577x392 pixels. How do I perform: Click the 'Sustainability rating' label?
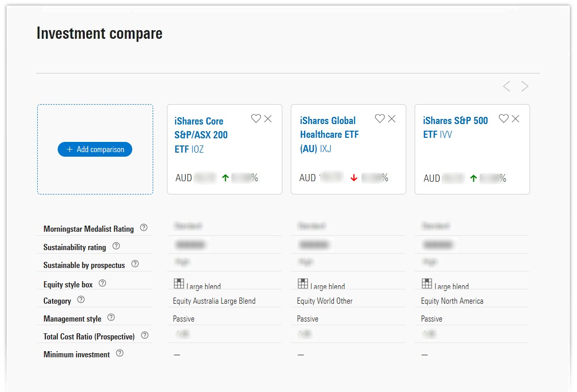coord(75,247)
